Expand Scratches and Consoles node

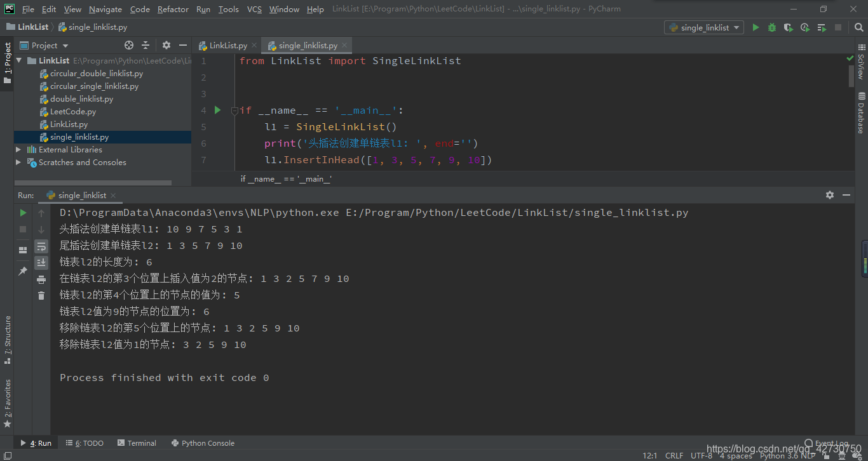pos(18,162)
